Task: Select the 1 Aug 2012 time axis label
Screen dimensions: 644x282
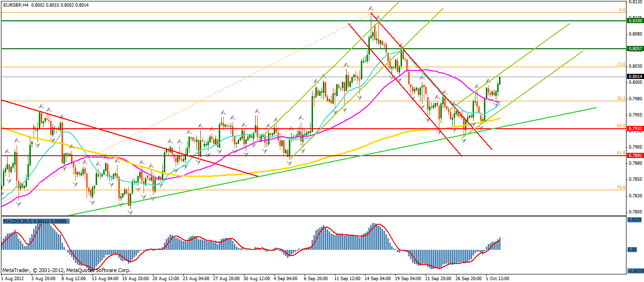Action: click(x=13, y=279)
